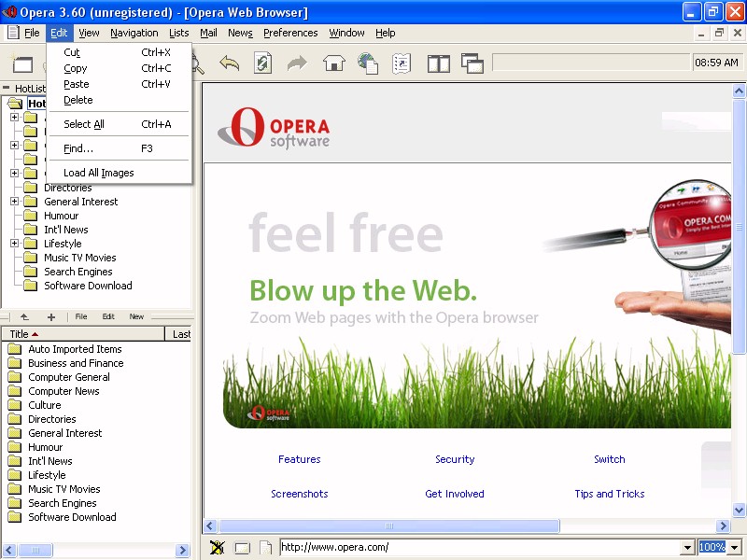The height and width of the screenshot is (560, 747).
Task: Collapse the HotList panel with the minus control
Action: coord(7,88)
